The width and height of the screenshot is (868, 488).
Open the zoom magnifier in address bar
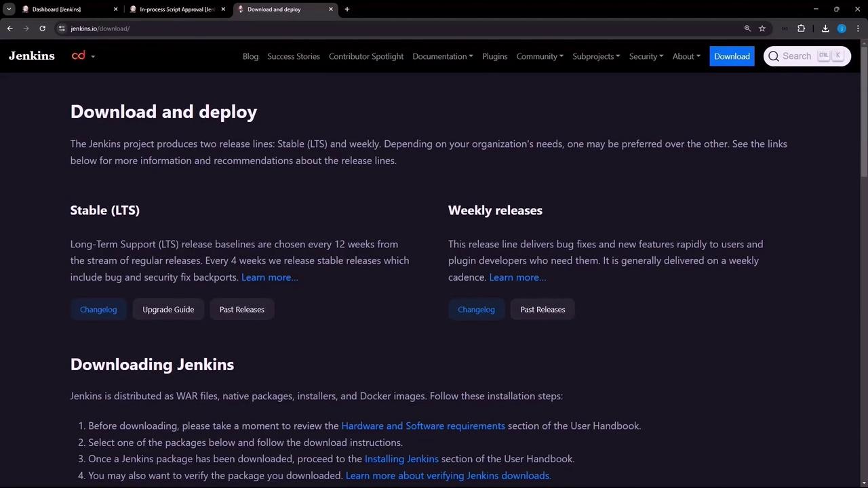point(747,28)
